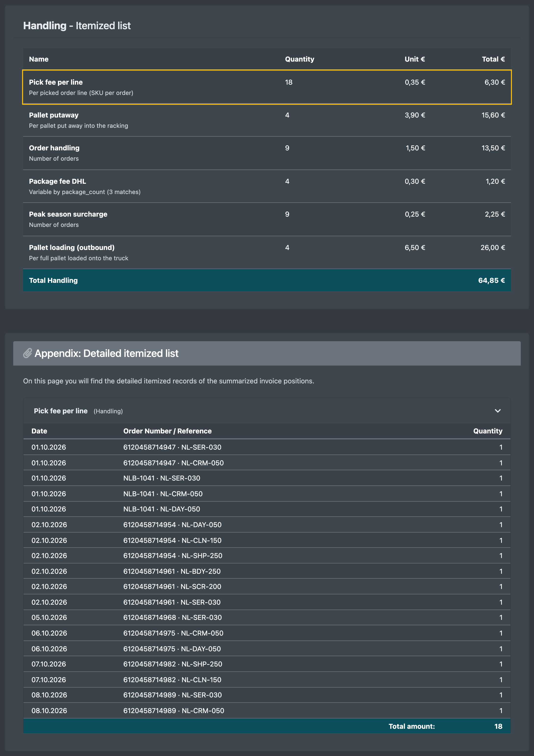The image size is (534, 756).
Task: Click the 05.10.2026 date cell
Action: [49, 618]
